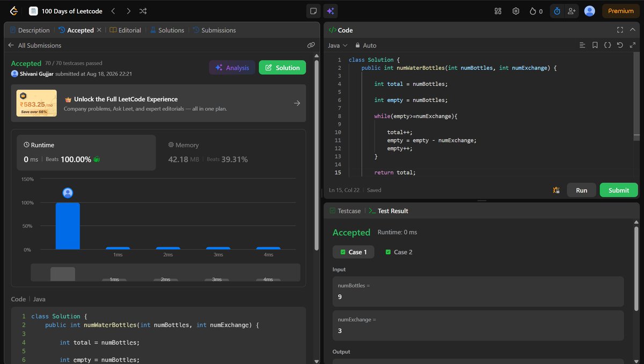Go to the next problem arrow
644x364 pixels.
128,11
